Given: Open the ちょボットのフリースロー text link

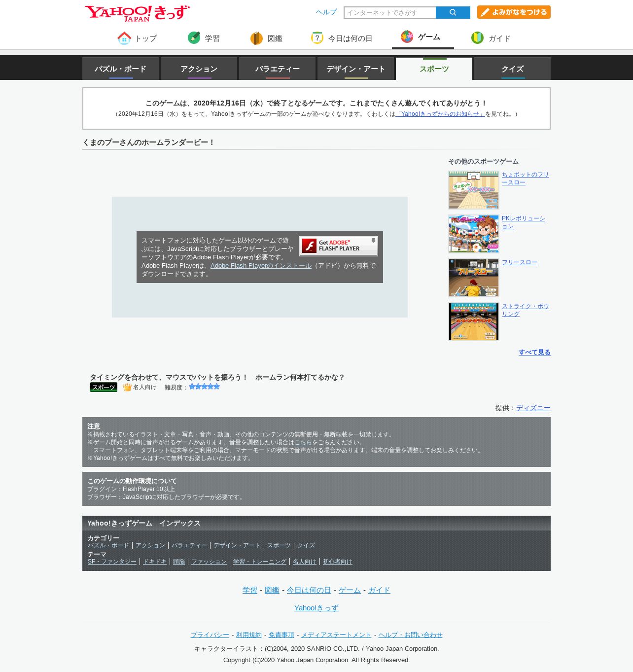Looking at the screenshot, I should 525,178.
